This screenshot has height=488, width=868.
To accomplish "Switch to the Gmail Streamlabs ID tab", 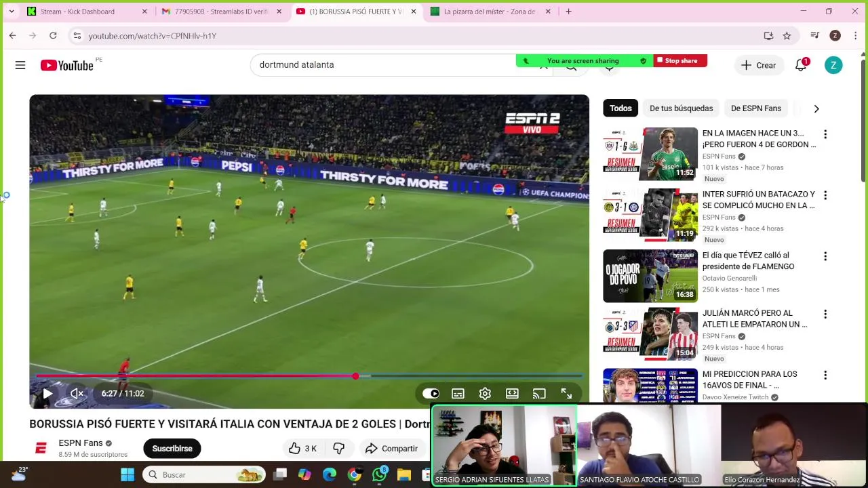I will click(x=220, y=12).
